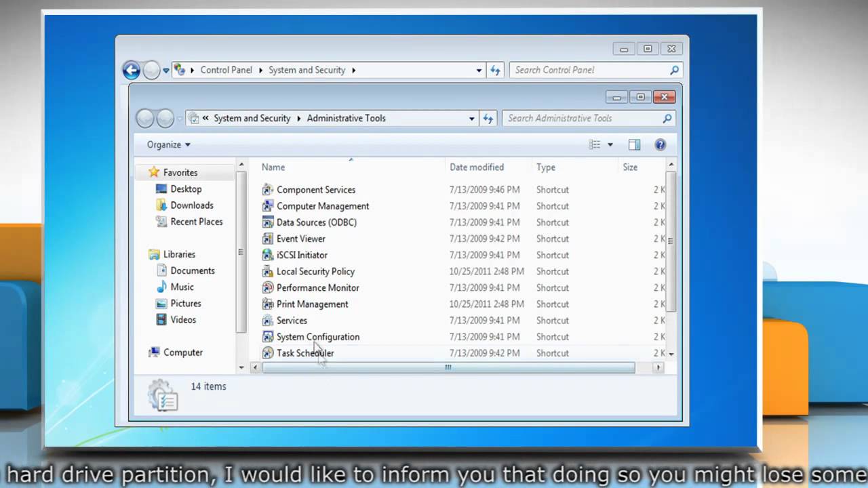
Task: Click the Pictures library icon
Action: click(x=161, y=303)
